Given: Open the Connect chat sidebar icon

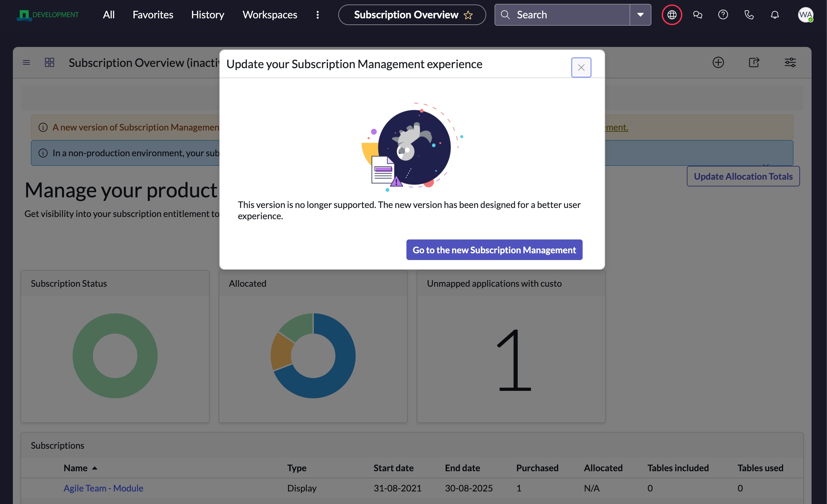Looking at the screenshot, I should tap(697, 15).
